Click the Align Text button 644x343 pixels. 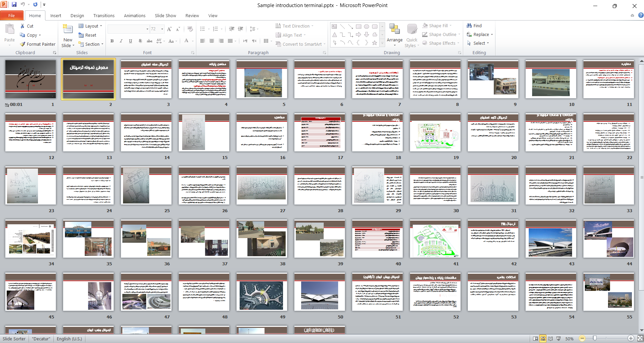click(291, 35)
